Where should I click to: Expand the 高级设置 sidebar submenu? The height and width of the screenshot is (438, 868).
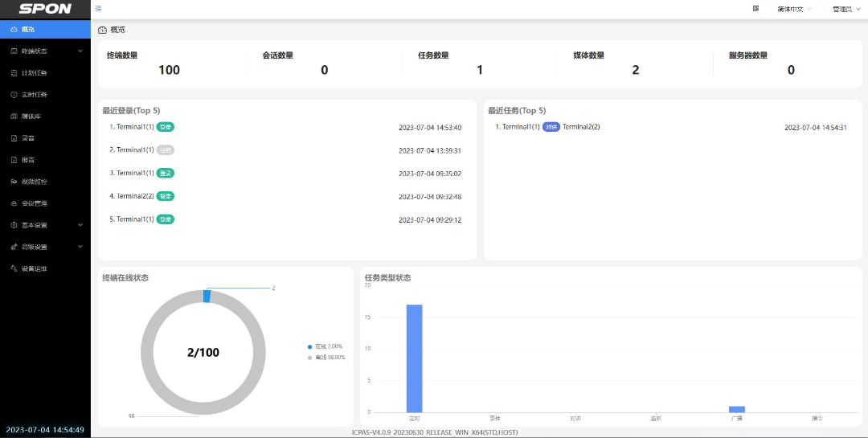tap(45, 247)
